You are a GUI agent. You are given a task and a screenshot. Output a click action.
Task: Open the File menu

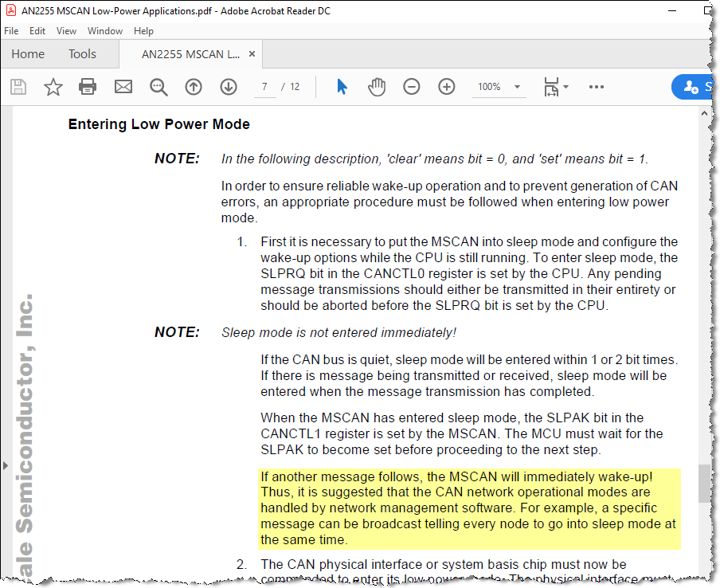click(11, 31)
